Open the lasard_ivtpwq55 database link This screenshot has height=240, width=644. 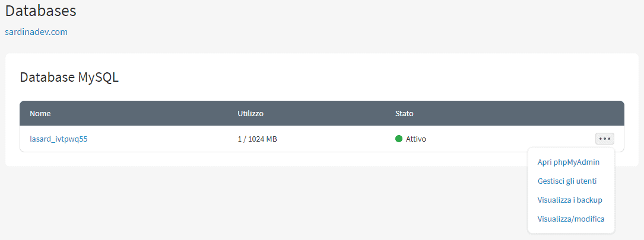tap(59, 139)
